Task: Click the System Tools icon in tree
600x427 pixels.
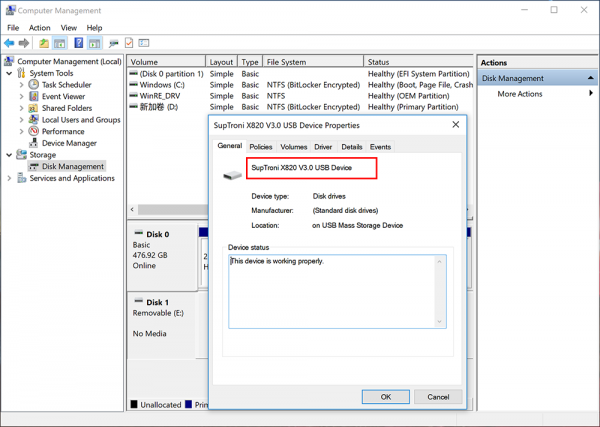Action: click(21, 73)
